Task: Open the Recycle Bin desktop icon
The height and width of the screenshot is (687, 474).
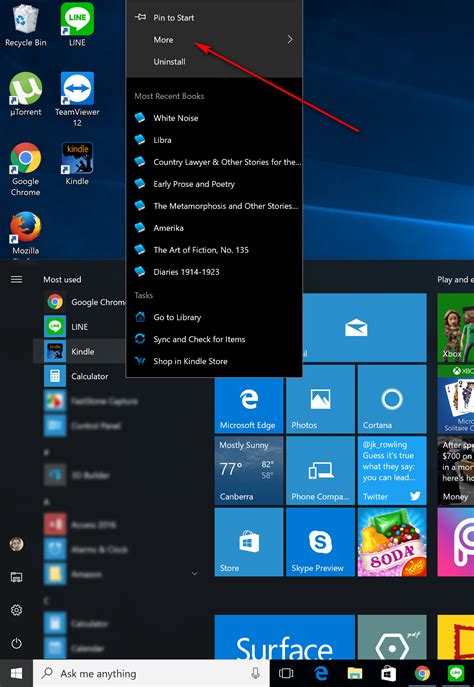Action: (x=25, y=25)
